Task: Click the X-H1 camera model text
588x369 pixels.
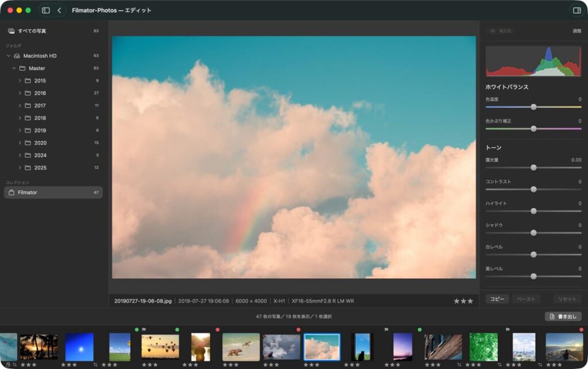Action: click(x=279, y=301)
